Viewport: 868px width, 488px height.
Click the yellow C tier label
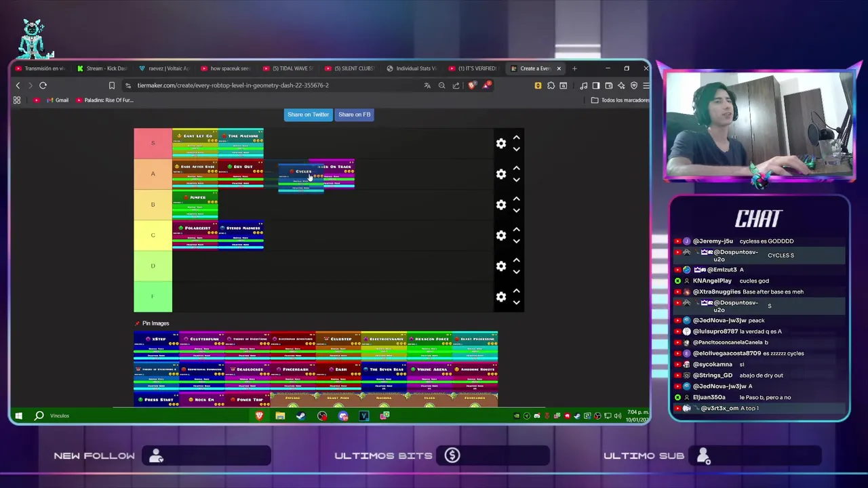click(153, 235)
